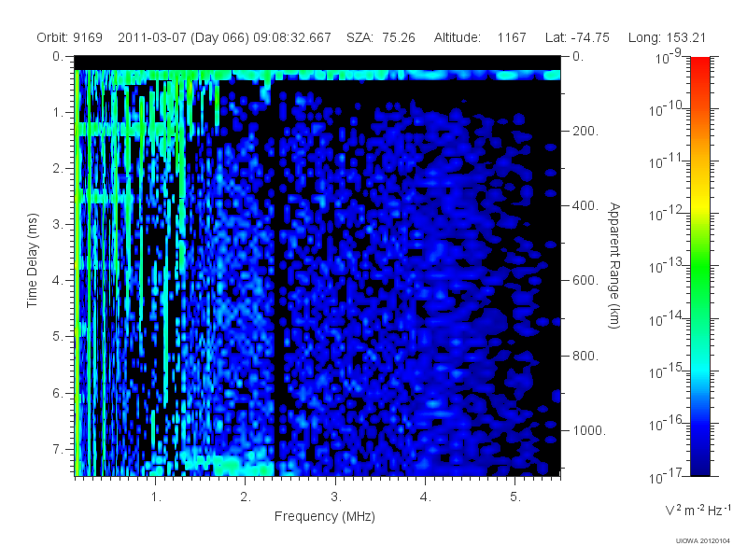Click the 'Frequency (MHz)' axis label

click(325, 516)
